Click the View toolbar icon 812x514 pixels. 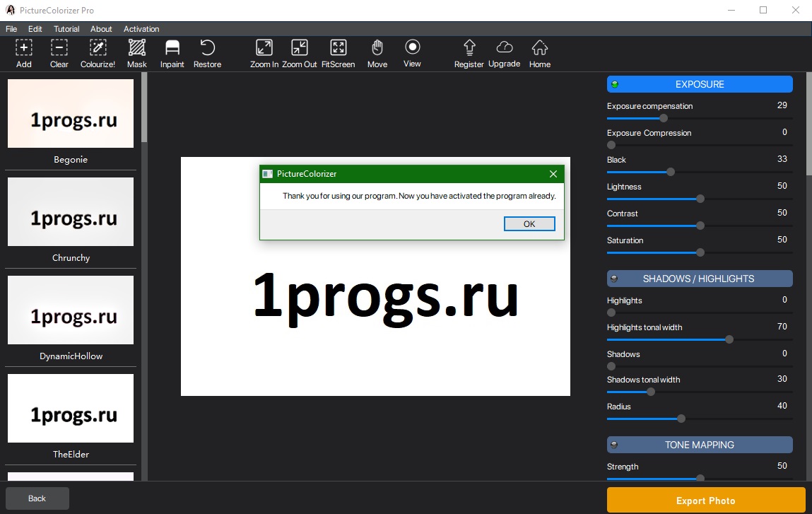412,47
